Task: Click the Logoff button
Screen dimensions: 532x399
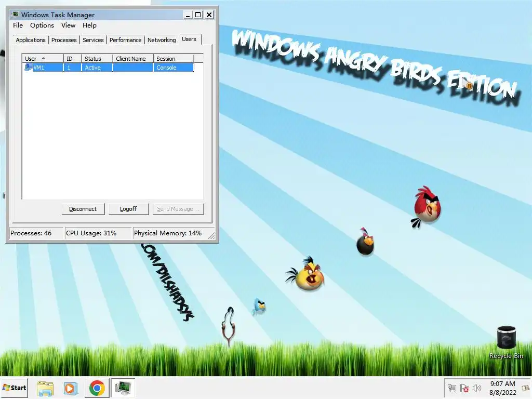Action: point(129,209)
